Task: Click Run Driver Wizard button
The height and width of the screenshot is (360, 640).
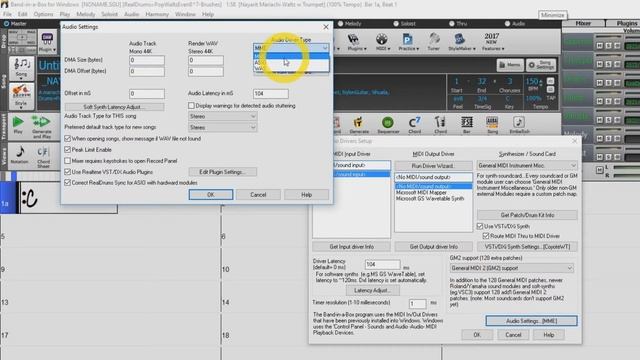Action: [x=433, y=166]
